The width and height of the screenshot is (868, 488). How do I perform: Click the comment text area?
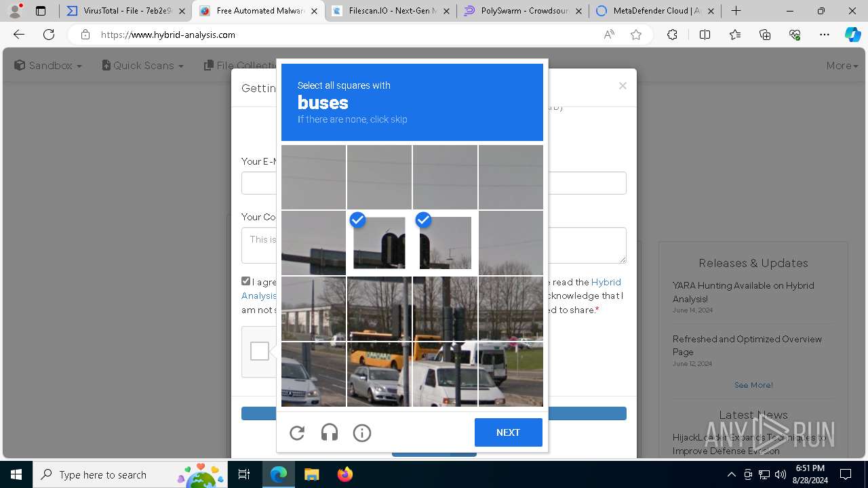(434, 245)
